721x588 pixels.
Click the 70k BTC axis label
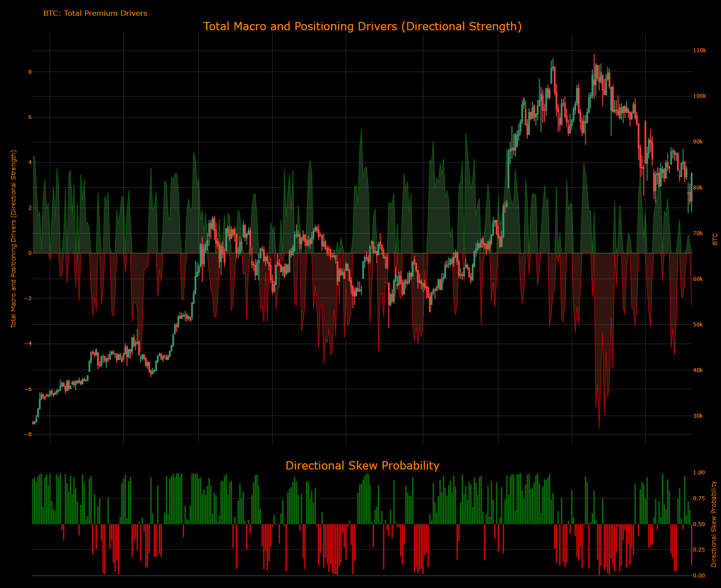pyautogui.click(x=698, y=233)
